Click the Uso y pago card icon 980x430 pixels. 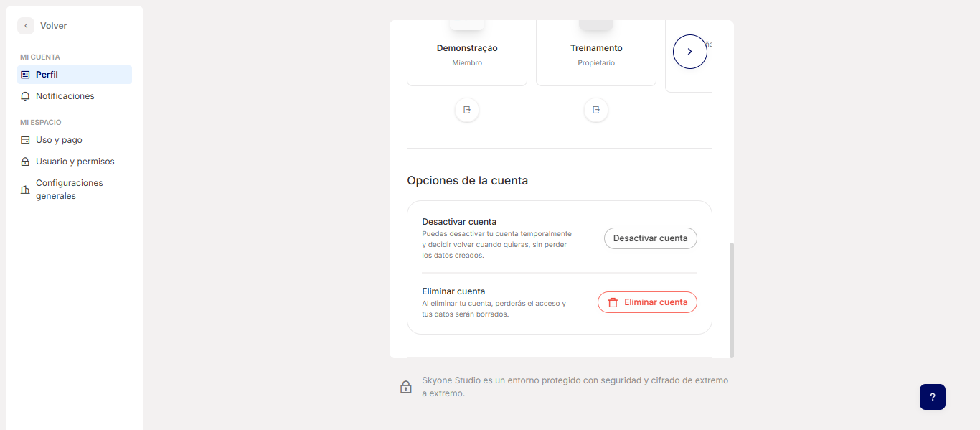(x=25, y=140)
